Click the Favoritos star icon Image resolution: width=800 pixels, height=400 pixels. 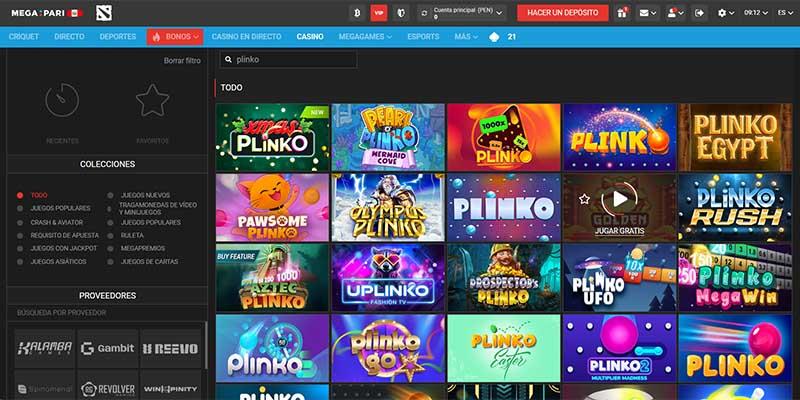tap(153, 100)
